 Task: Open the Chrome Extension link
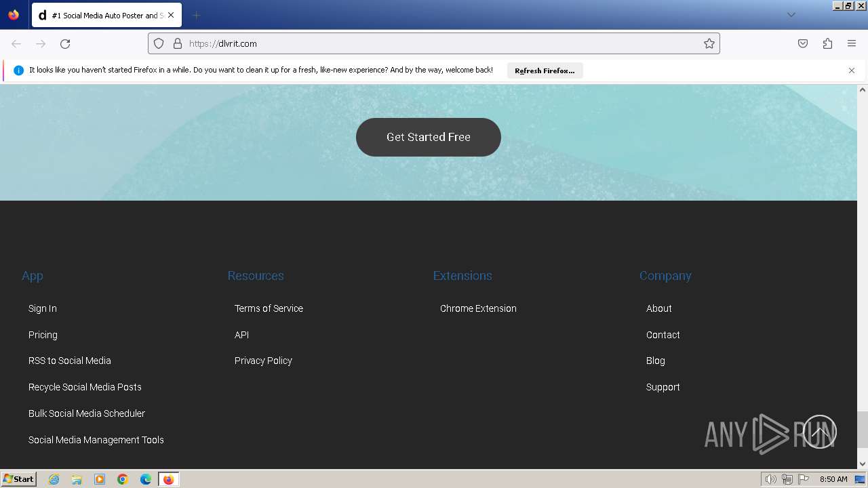(x=478, y=308)
